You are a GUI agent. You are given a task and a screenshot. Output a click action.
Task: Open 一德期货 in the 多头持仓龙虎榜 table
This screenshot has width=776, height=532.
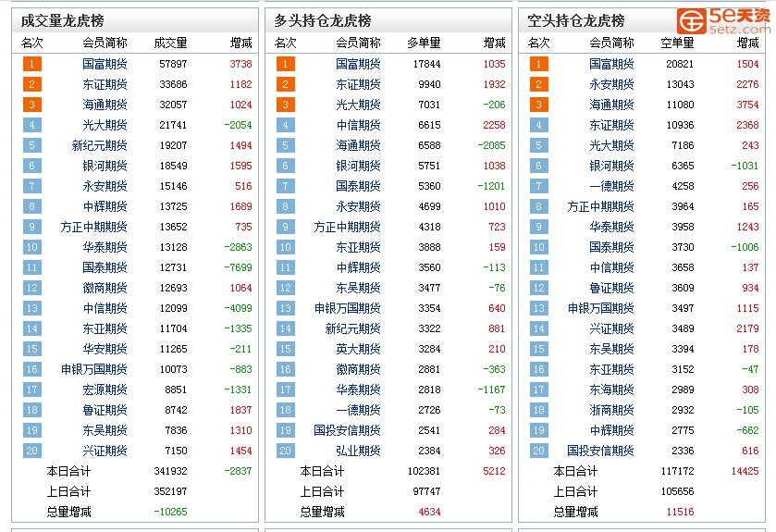358,410
